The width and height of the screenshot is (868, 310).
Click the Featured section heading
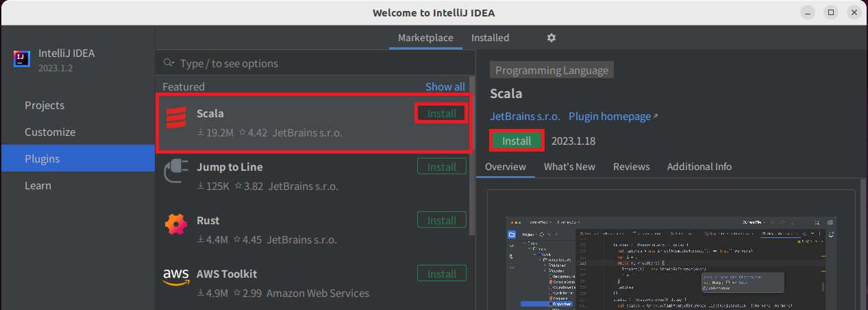pos(184,86)
